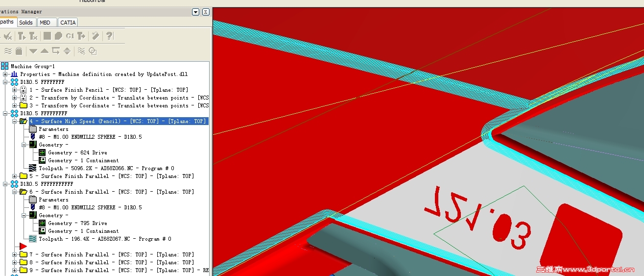644x276 pixels.
Task: Click the tool icon for operation 4's #8 ENDMILL2
Action: pos(33,137)
